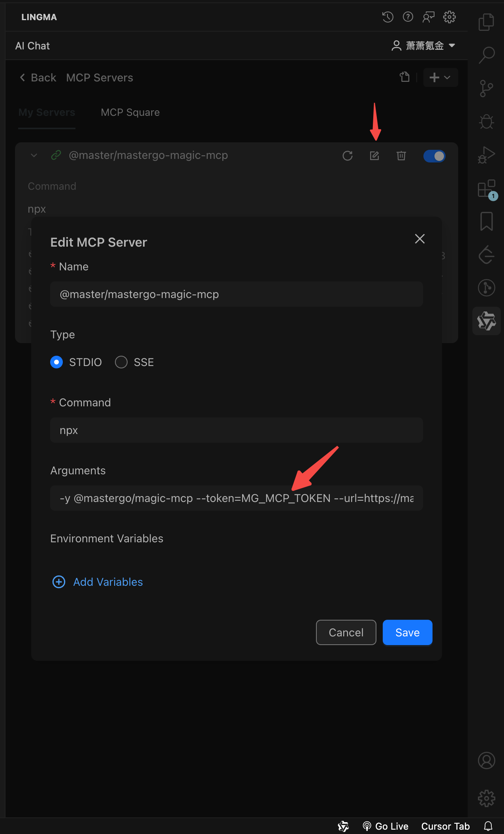The height and width of the screenshot is (834, 504).
Task: Open Accounts icon in activity bar
Action: (x=487, y=760)
